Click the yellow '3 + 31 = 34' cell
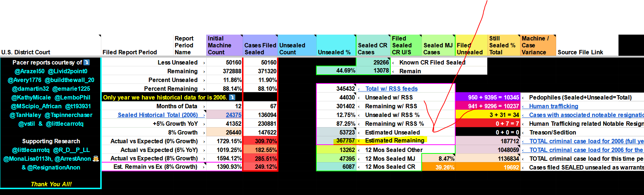 (488, 115)
